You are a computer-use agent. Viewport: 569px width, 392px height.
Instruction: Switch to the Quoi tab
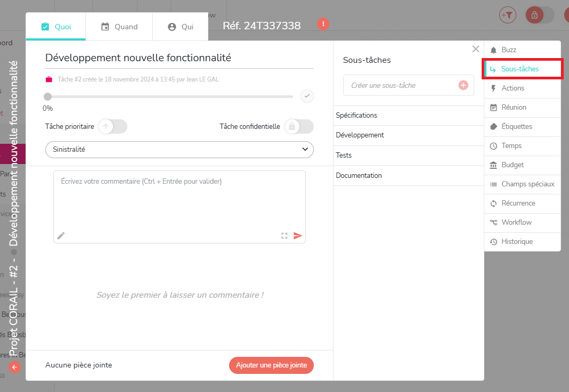tap(55, 27)
